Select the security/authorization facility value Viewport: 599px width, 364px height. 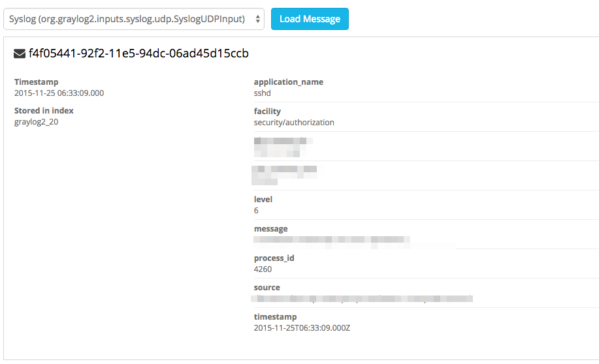click(x=294, y=122)
